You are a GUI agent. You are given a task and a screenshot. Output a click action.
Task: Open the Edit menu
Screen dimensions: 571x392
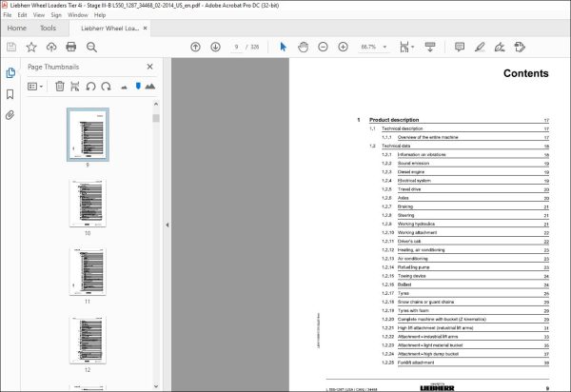[x=22, y=15]
